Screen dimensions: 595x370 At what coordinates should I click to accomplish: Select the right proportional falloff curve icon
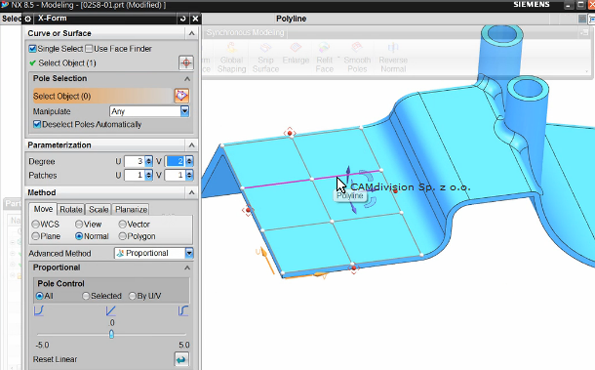point(183,311)
